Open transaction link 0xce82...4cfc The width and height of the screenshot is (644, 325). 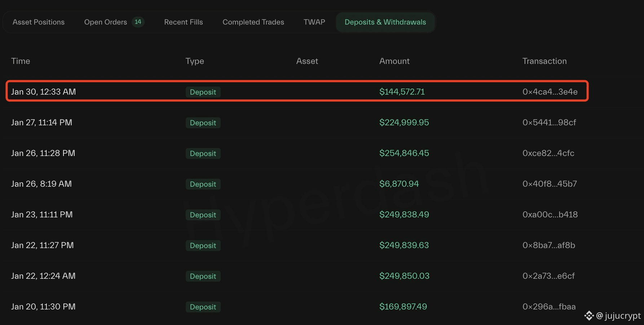pyautogui.click(x=548, y=153)
